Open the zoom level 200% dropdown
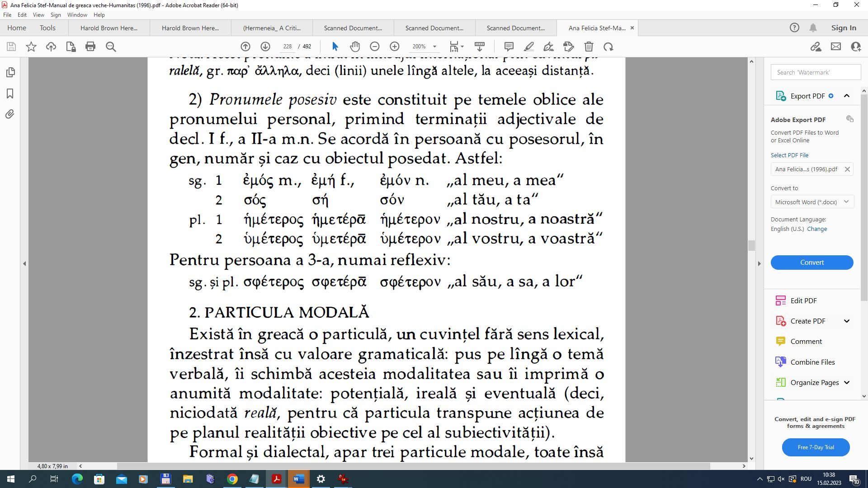Viewport: 868px width, 488px height. pyautogui.click(x=434, y=47)
